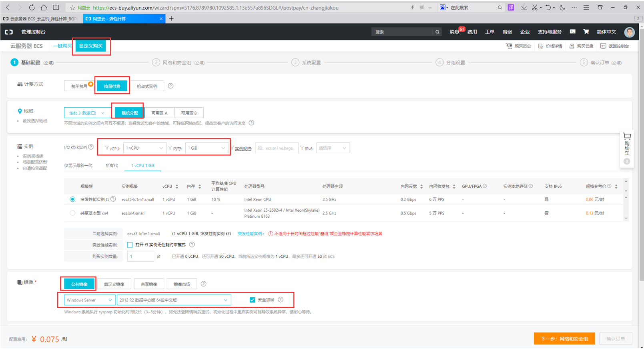Open the Windows Server image dropdown
The width and height of the screenshot is (644, 351).
point(89,300)
